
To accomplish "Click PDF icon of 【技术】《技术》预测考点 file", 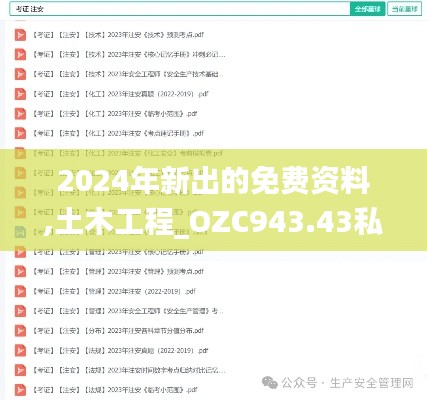I will [20, 35].
